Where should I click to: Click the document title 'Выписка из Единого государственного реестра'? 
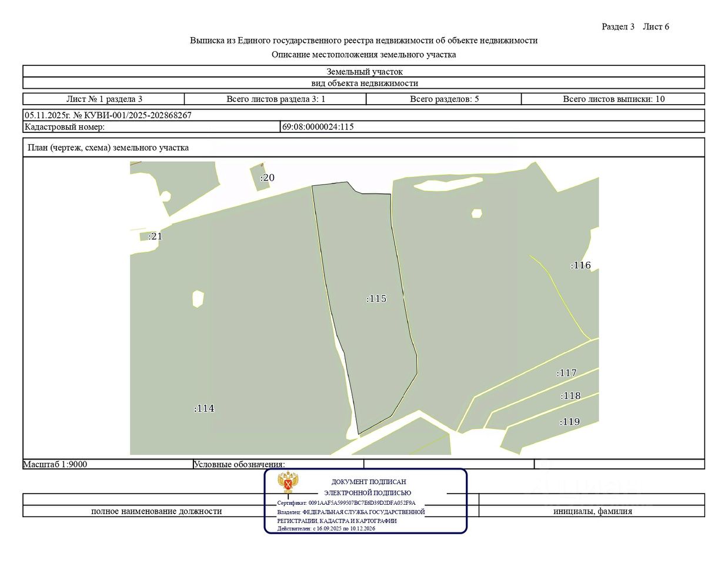point(363,41)
